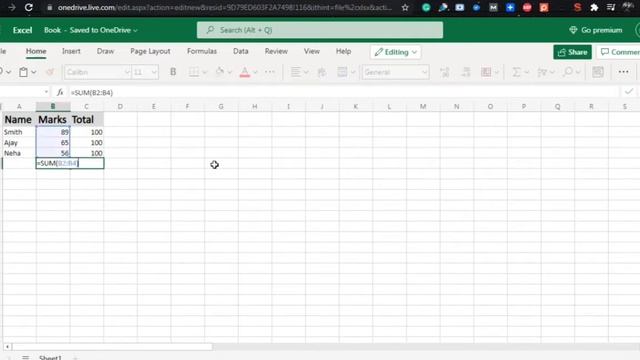Click Increase Decimal icon
640x360 pixels.
point(445,72)
